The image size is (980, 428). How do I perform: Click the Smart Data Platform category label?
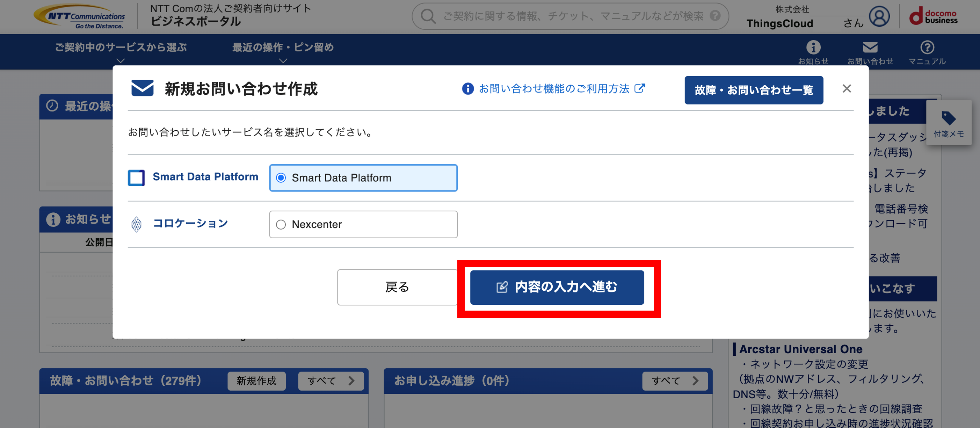pyautogui.click(x=205, y=177)
